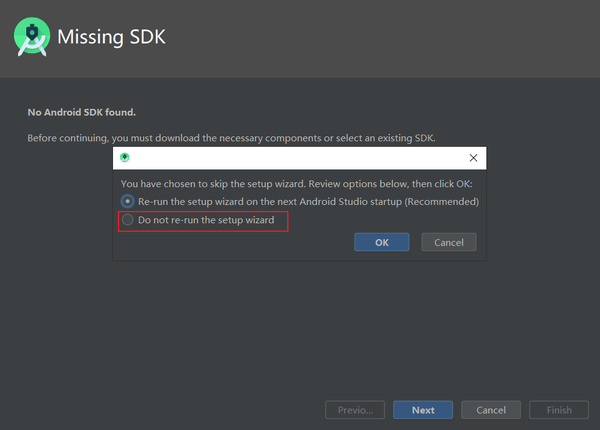Click Cancel in the skip wizard dialog

[449, 242]
